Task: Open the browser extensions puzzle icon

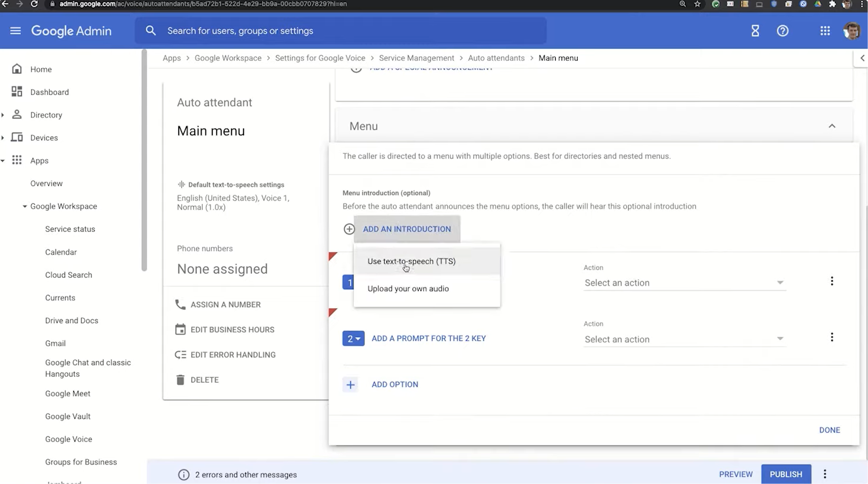Action: pos(832,4)
